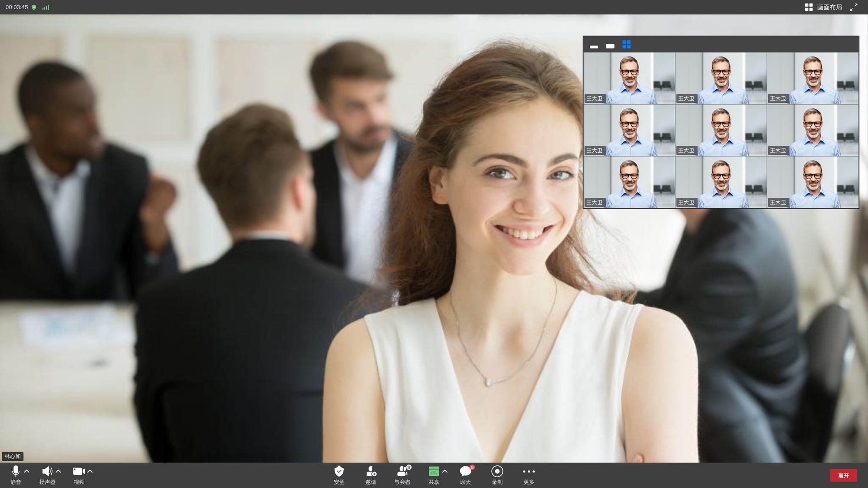Expand share options chevron beside 共享

tap(445, 471)
